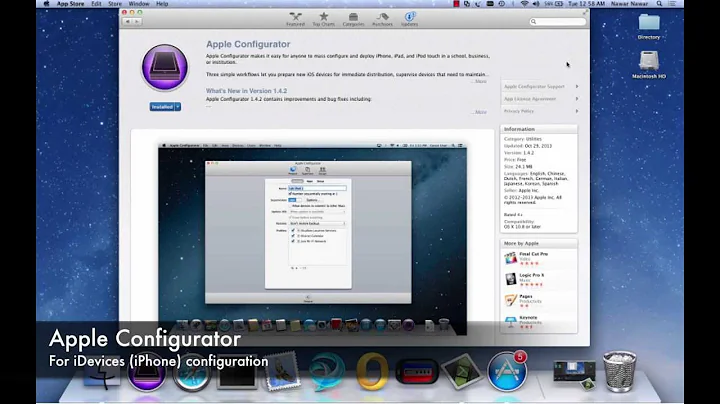Viewport: 720px width, 404px height.
Task: Open Pages in More by Apple
Action: point(526,296)
